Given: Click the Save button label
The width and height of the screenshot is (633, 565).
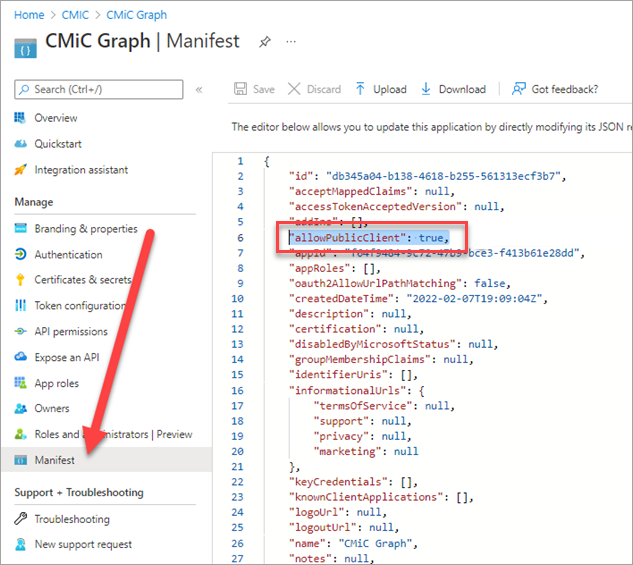Looking at the screenshot, I should tap(264, 89).
